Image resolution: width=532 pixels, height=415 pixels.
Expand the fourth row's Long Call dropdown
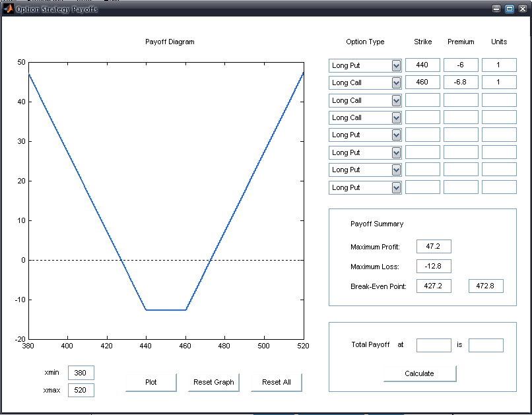365,117
